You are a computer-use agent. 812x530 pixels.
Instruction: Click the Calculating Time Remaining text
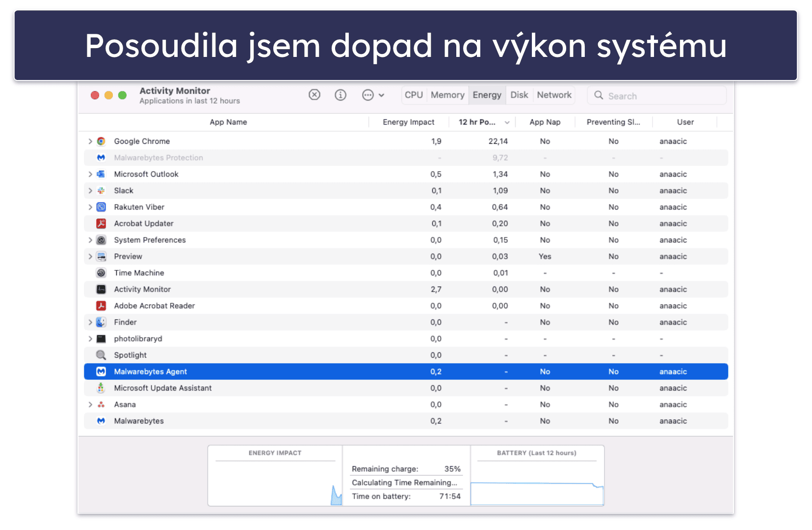[404, 482]
